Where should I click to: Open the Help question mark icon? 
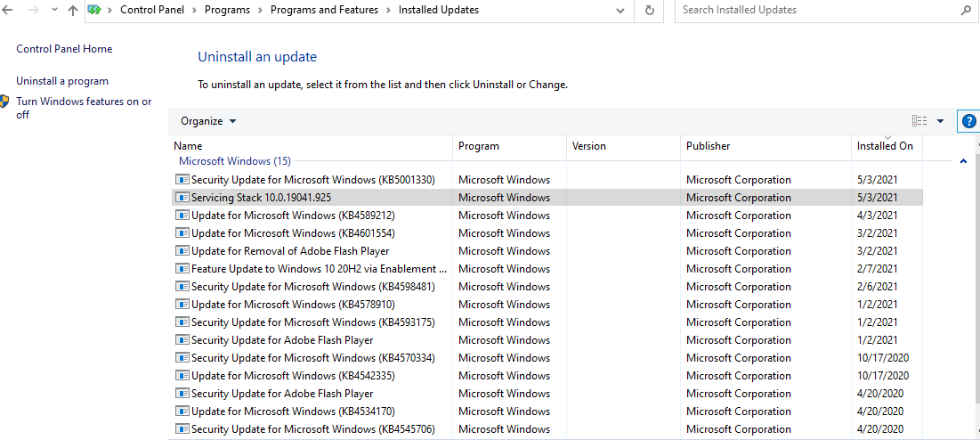tap(968, 121)
